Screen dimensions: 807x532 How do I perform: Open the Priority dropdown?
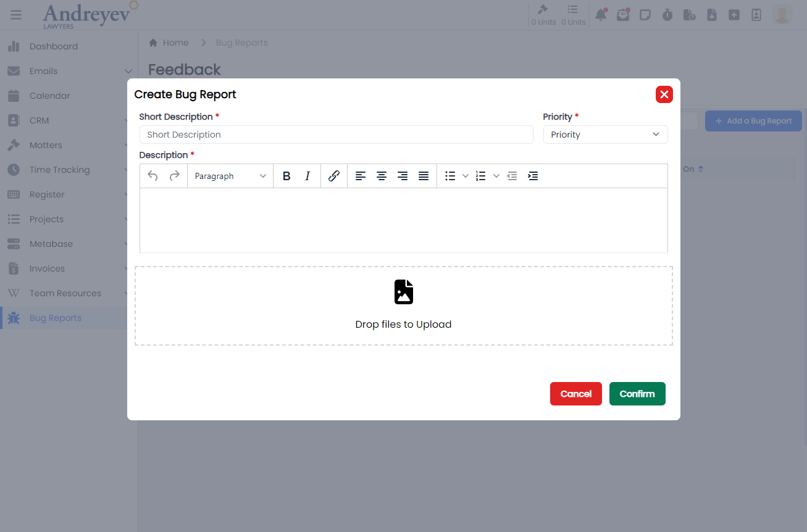pos(605,135)
